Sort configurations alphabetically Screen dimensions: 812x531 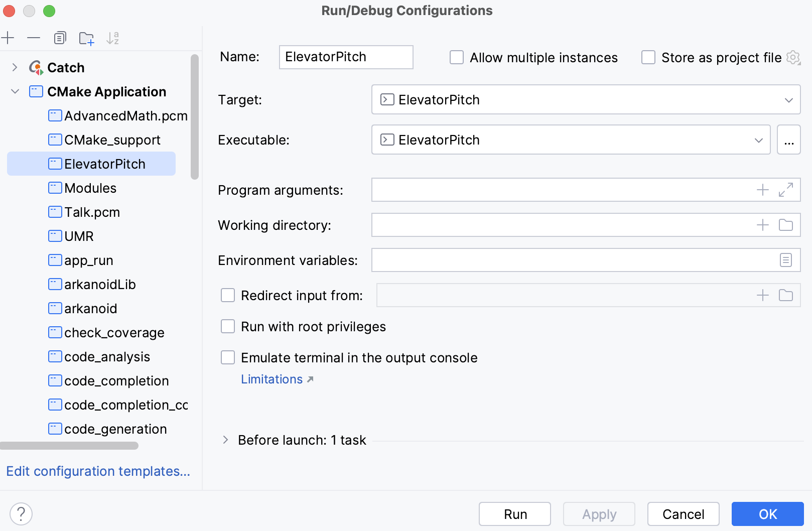pos(113,38)
